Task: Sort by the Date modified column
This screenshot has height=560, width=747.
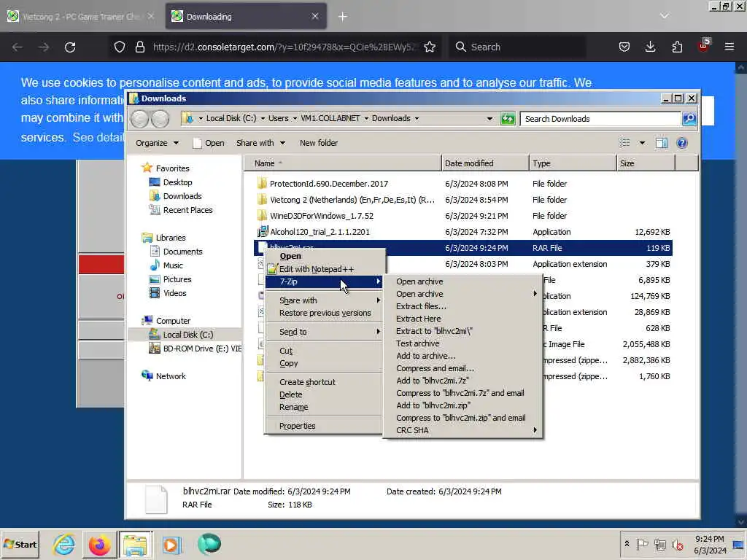Action: pos(485,163)
